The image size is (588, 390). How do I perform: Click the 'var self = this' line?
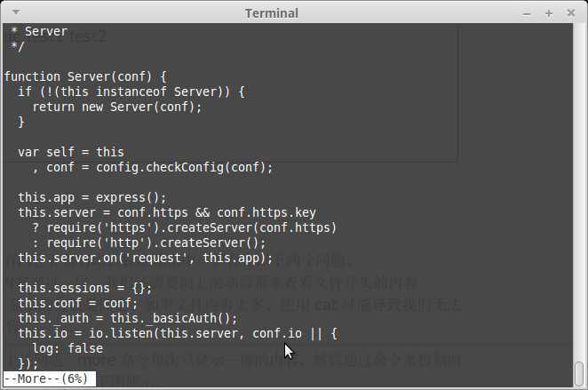[71, 152]
